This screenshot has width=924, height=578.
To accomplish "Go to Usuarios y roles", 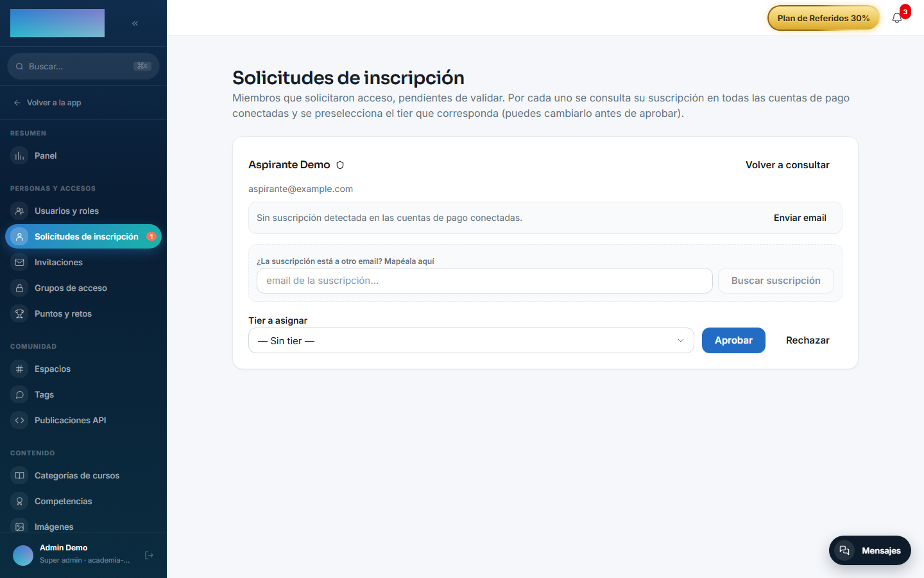I will [83, 211].
